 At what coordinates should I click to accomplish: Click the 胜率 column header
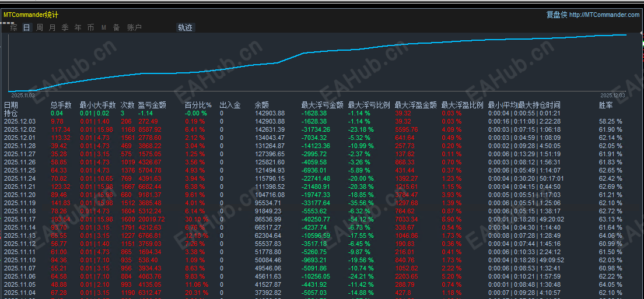pos(606,105)
